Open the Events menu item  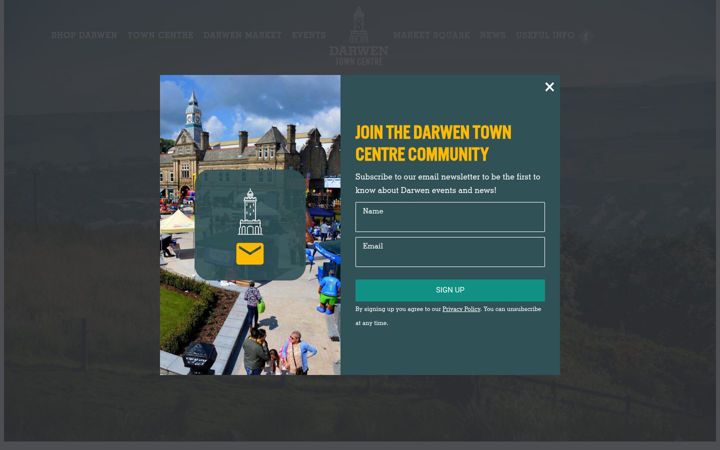pyautogui.click(x=309, y=35)
